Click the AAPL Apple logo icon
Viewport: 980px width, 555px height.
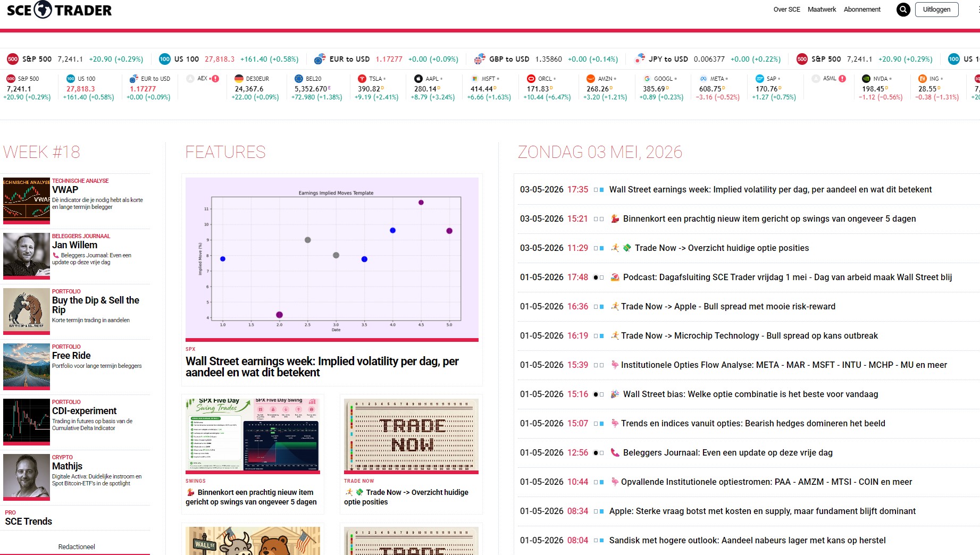tap(418, 79)
